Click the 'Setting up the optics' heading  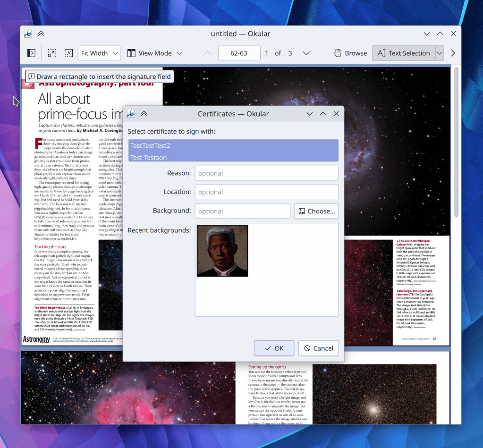pyautogui.click(x=267, y=367)
